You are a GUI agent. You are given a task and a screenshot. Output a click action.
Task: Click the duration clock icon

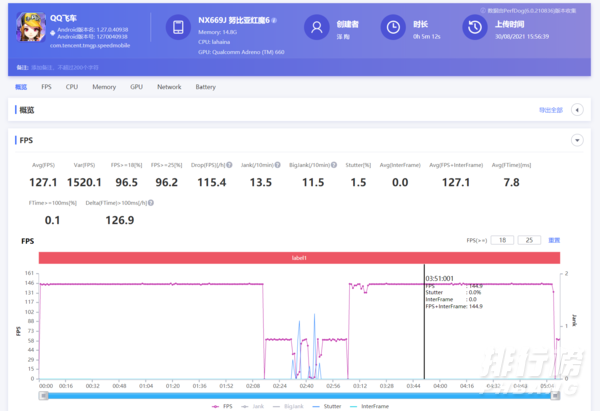[393, 27]
